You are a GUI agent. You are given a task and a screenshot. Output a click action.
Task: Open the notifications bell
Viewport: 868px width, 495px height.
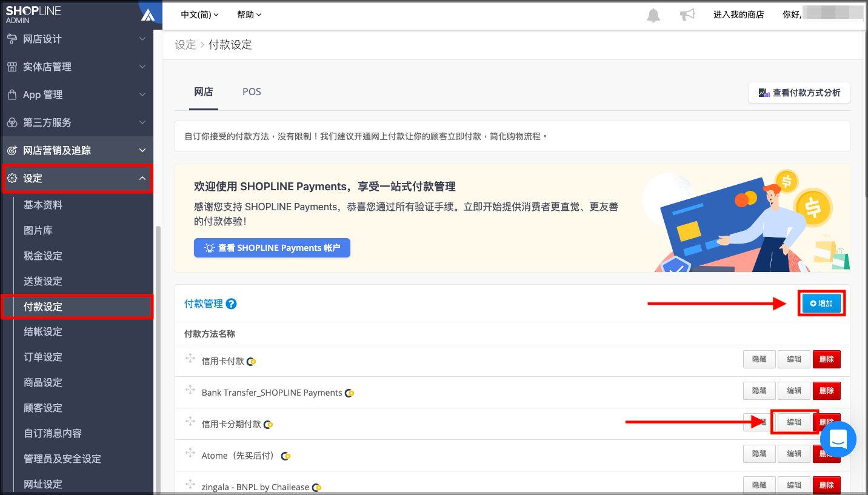653,15
